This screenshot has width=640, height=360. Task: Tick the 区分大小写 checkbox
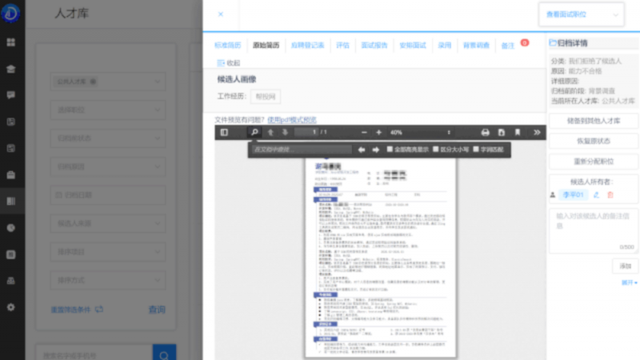point(436,149)
